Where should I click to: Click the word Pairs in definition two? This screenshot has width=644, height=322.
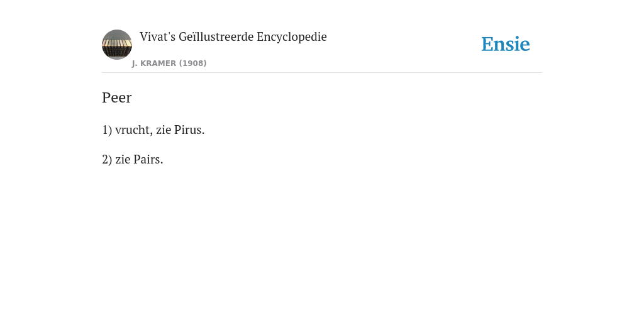148,159
